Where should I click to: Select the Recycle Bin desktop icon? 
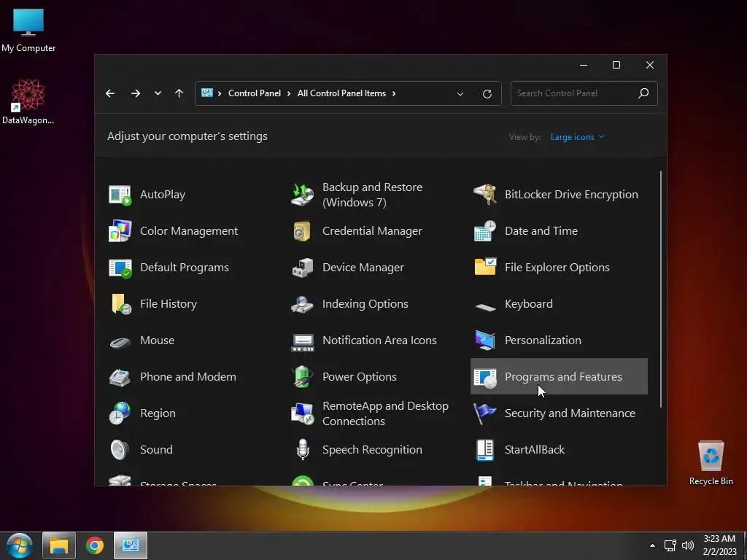(711, 463)
